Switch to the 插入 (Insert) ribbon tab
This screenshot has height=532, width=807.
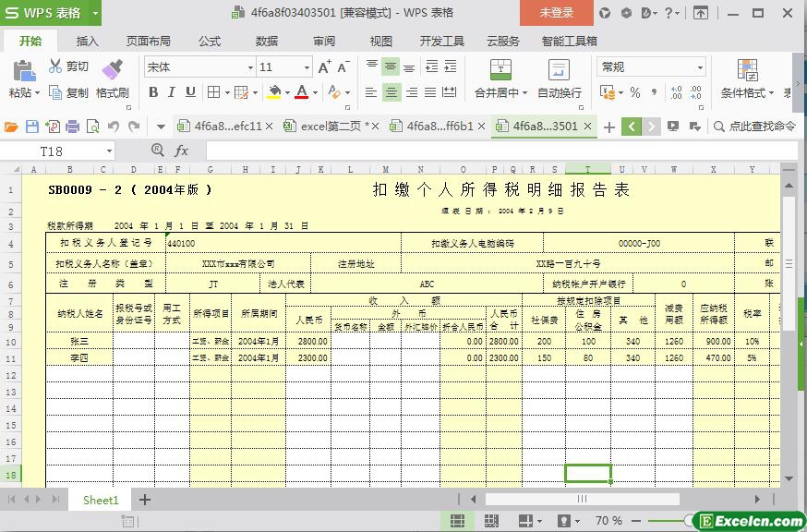pyautogui.click(x=88, y=42)
